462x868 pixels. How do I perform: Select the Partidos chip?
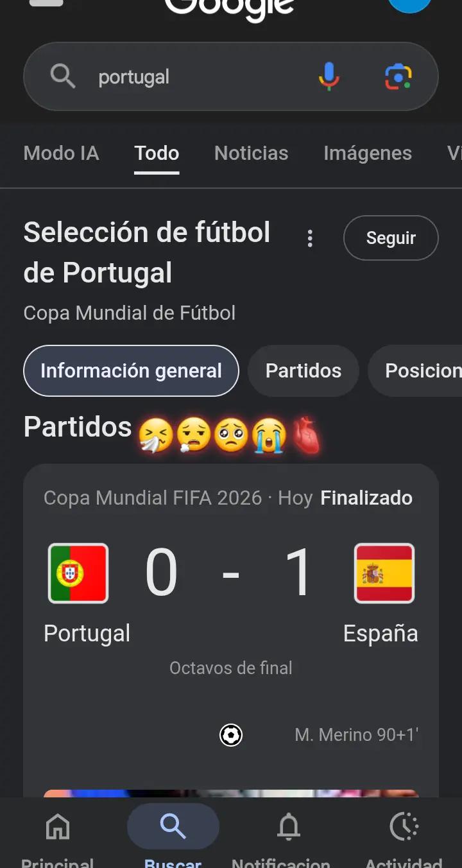304,371
